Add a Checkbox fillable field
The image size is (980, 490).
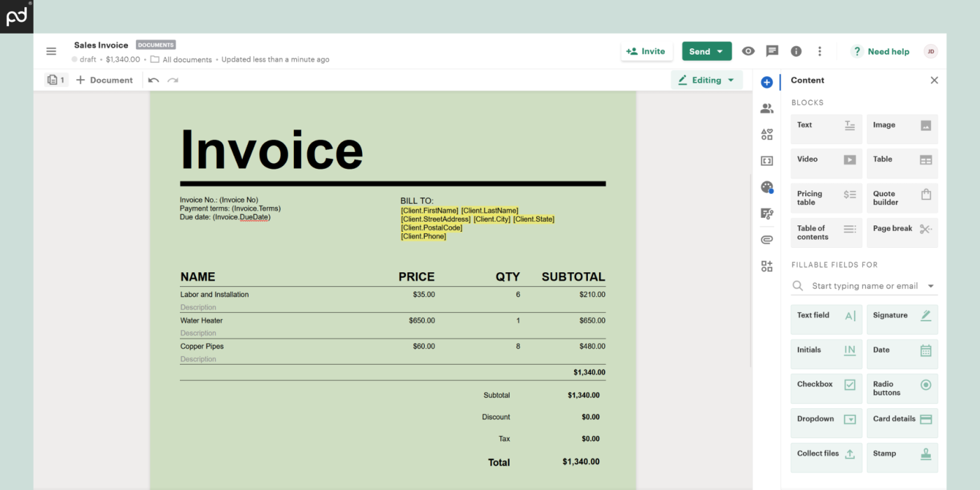pos(826,388)
